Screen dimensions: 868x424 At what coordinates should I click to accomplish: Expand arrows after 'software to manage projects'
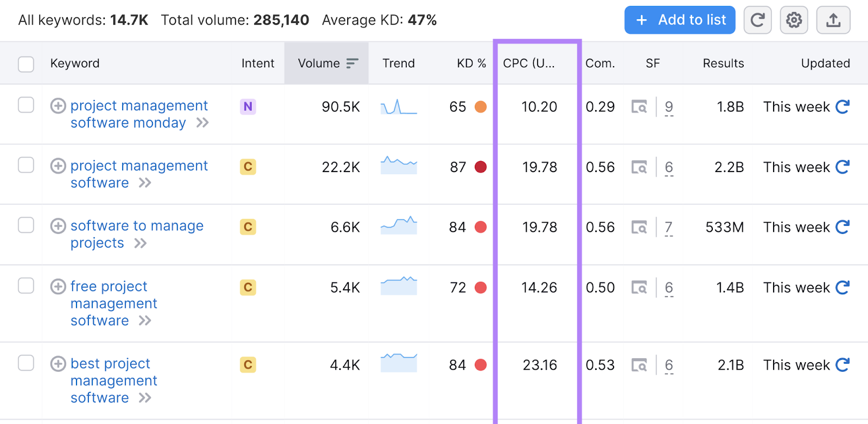(141, 243)
